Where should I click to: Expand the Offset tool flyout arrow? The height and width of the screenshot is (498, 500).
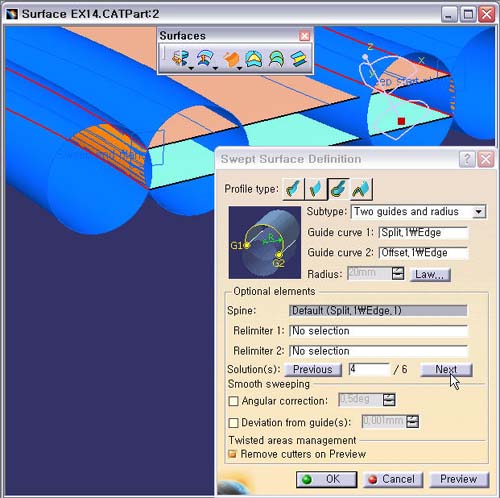[x=215, y=68]
